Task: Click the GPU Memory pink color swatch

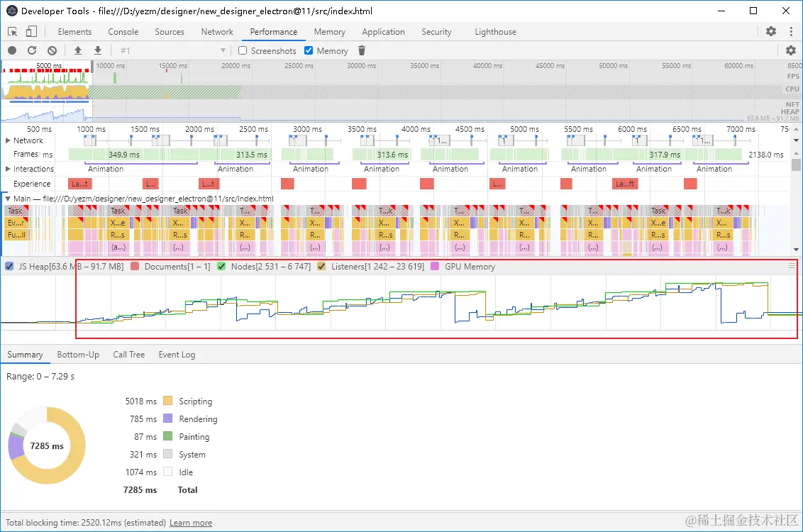Action: (x=434, y=267)
